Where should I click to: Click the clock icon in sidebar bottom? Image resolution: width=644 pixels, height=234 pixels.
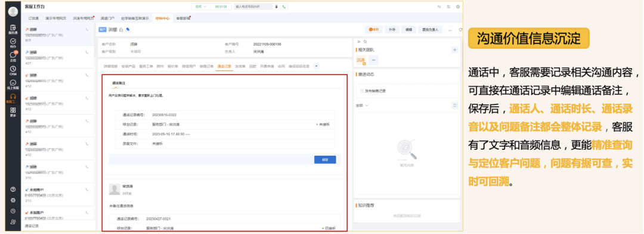pyautogui.click(x=13, y=211)
